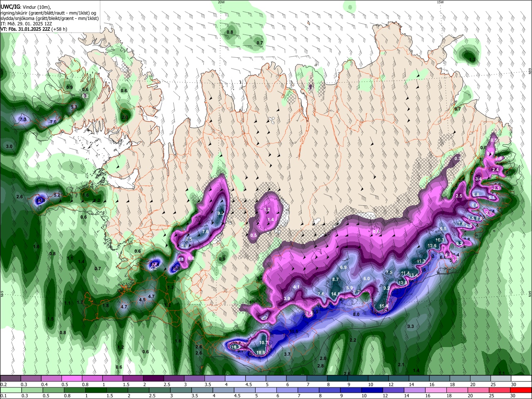Click the '(+58 h)' forecast offset text
The height and width of the screenshot is (399, 532).
pos(59,30)
